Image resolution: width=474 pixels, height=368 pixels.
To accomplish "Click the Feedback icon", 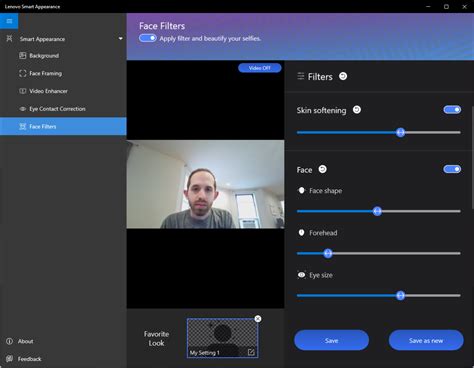I will point(9,359).
